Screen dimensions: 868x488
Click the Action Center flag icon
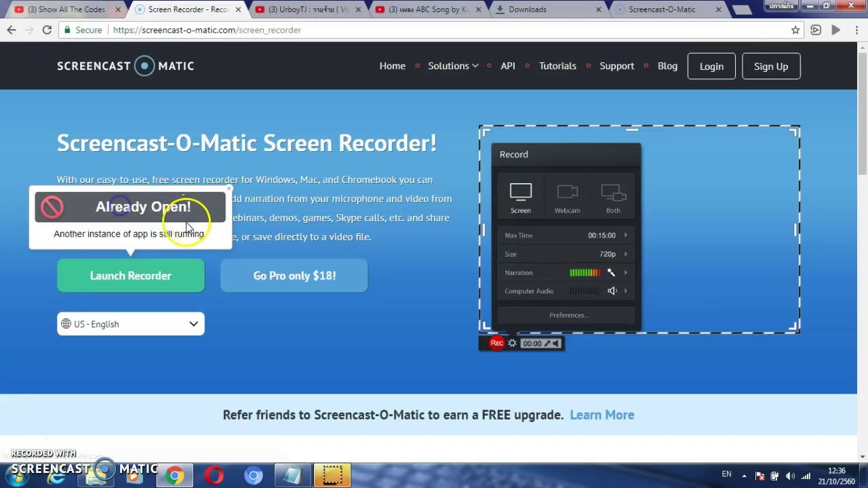click(760, 476)
